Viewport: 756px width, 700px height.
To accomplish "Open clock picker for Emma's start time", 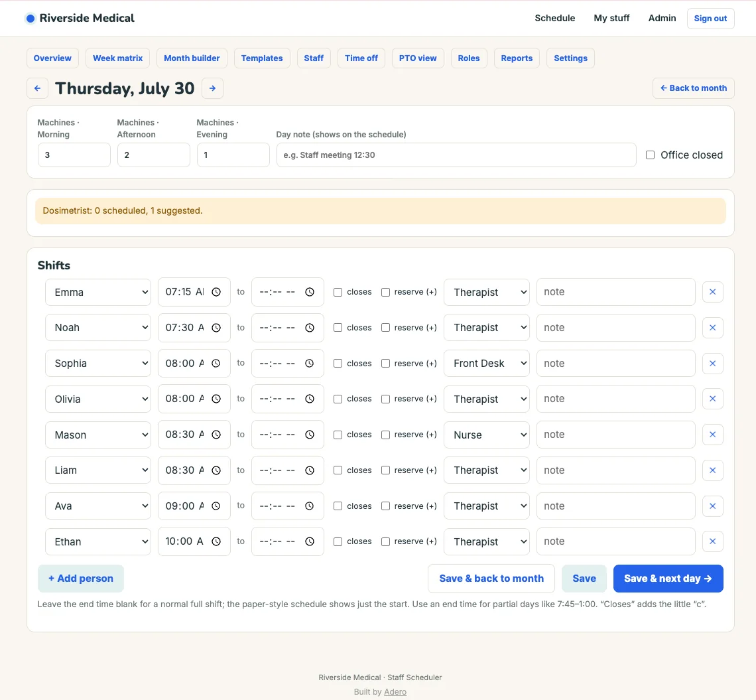I will pos(216,292).
